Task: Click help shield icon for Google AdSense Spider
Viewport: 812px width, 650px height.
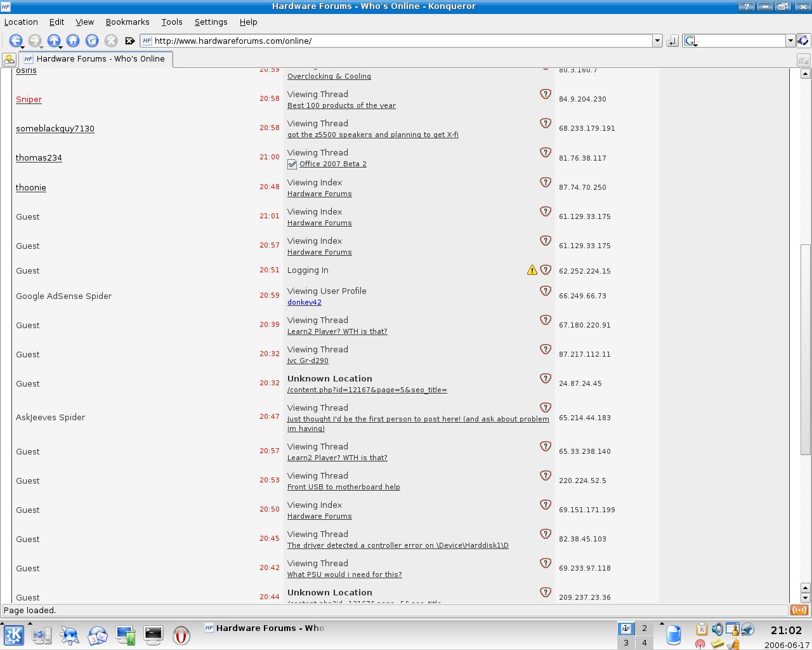Action: 546,291
